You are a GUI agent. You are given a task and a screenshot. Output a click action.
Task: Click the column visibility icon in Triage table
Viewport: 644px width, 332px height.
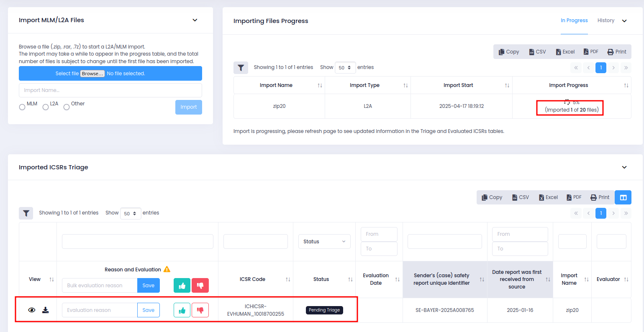623,197
